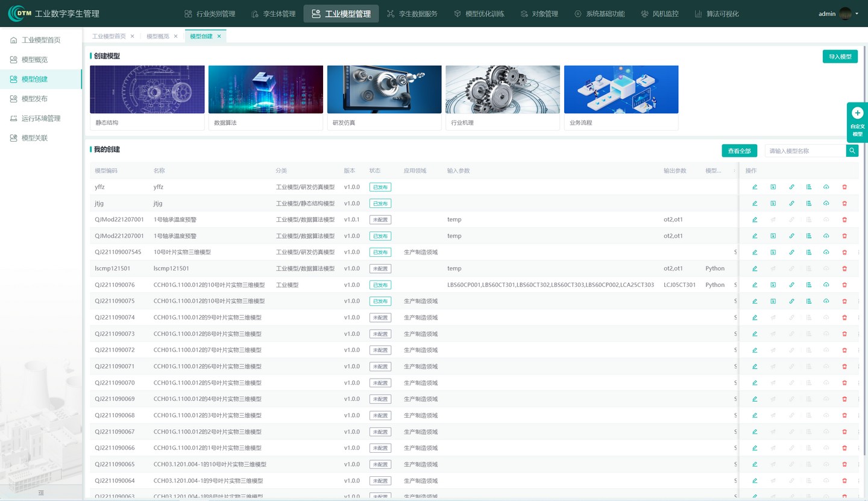Open 对象管理 top menu
This screenshot has width=868, height=501.
(x=539, y=14)
